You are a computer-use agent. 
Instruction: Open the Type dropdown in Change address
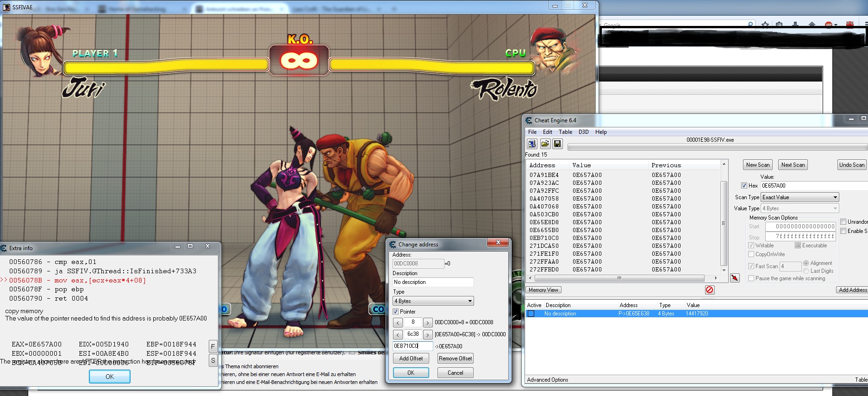[433, 301]
